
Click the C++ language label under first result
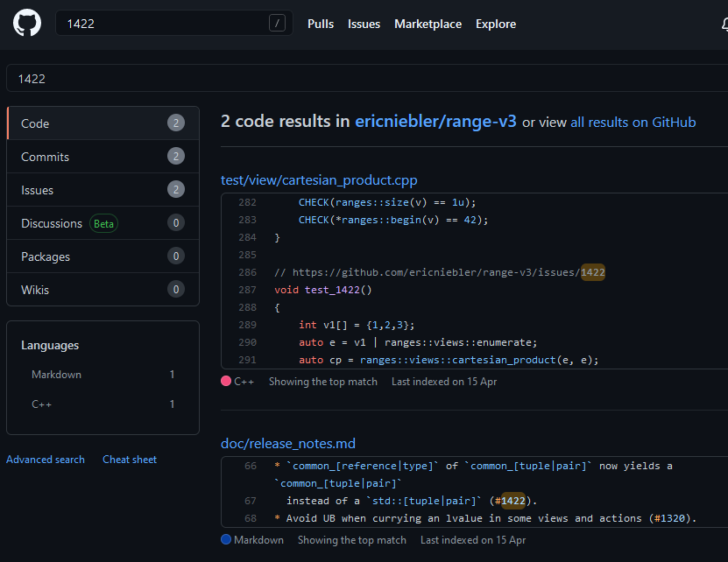[244, 382]
